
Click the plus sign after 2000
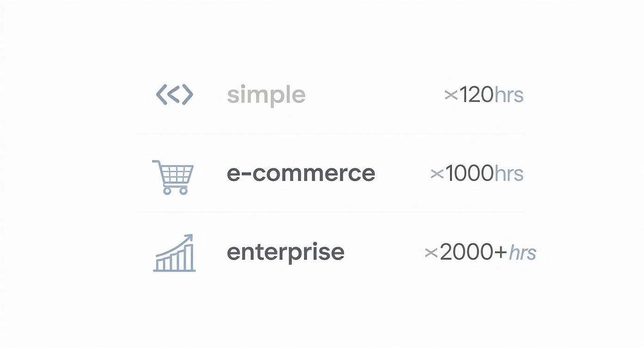tap(500, 253)
